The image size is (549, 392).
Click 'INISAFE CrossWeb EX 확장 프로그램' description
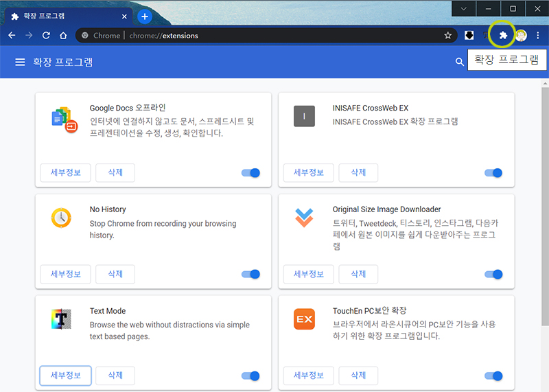395,122
